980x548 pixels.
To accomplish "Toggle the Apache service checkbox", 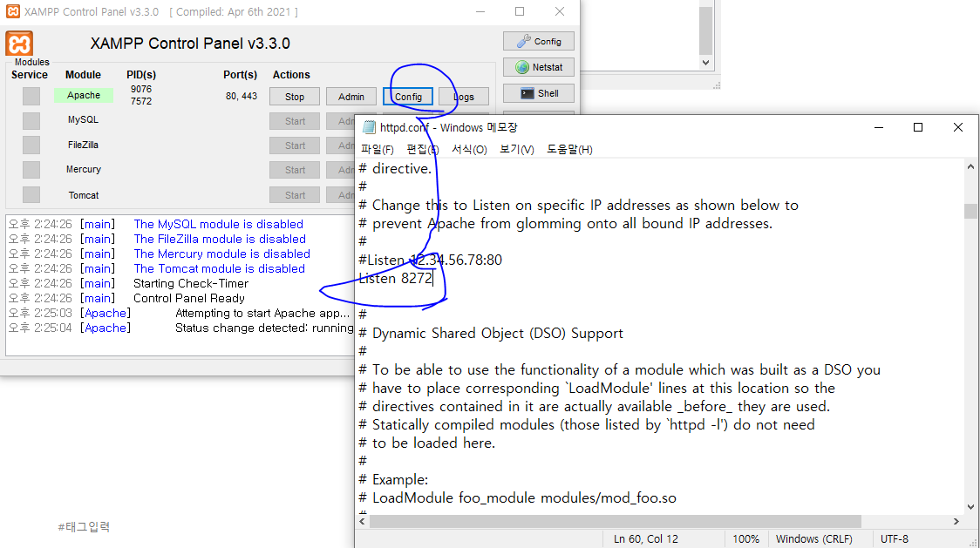I will point(31,96).
